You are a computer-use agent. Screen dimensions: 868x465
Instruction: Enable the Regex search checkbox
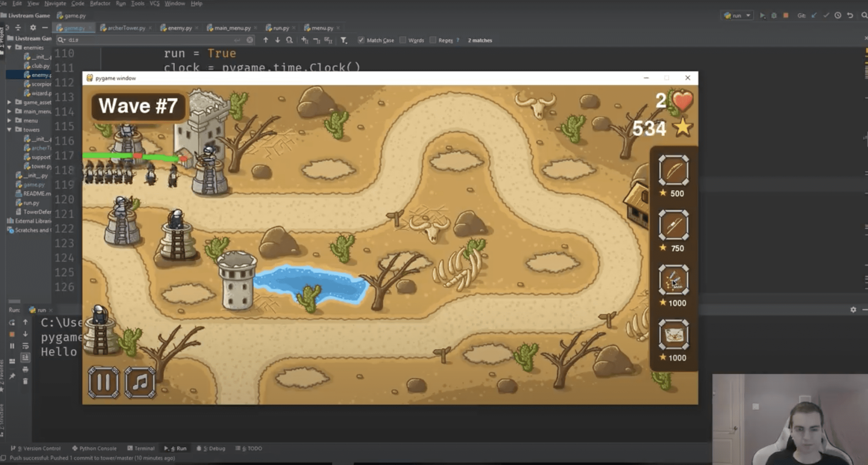433,40
